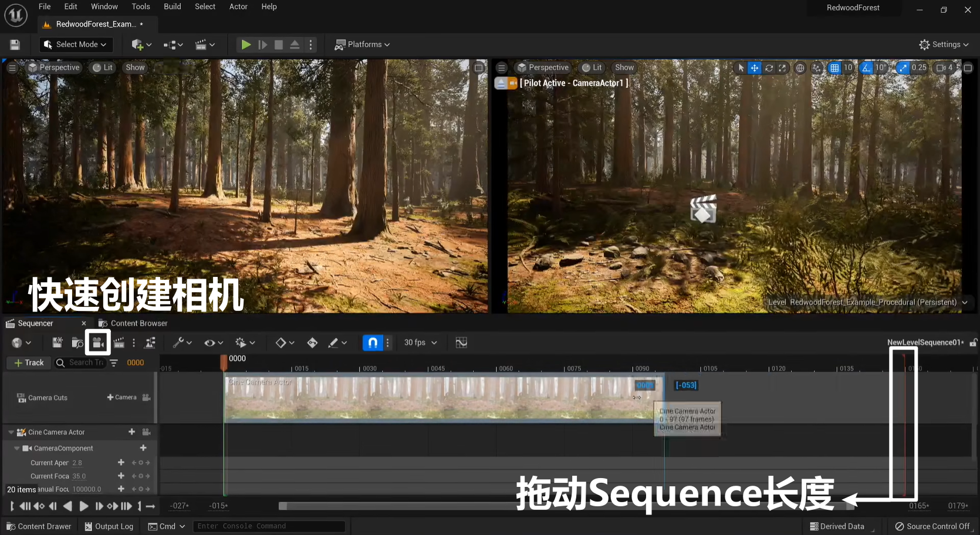
Task: Switch to the Content Browser tab
Action: 133,323
